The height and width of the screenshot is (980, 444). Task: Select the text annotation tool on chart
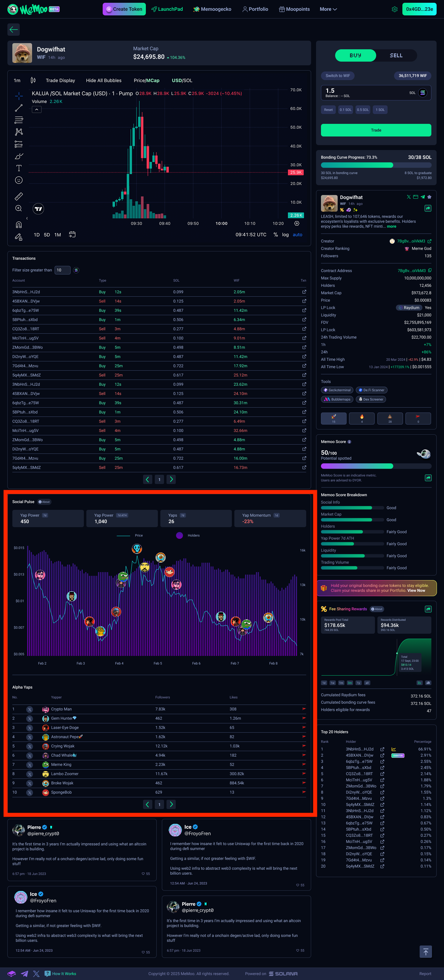point(19,168)
